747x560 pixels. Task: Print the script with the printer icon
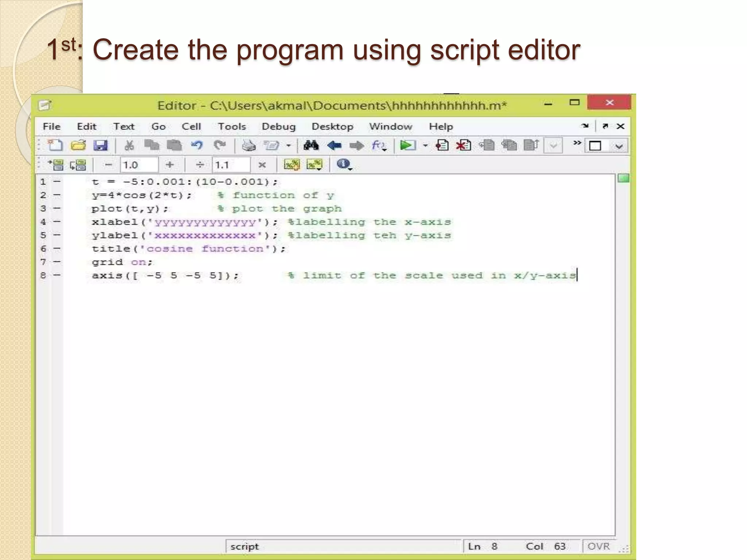[x=249, y=146]
